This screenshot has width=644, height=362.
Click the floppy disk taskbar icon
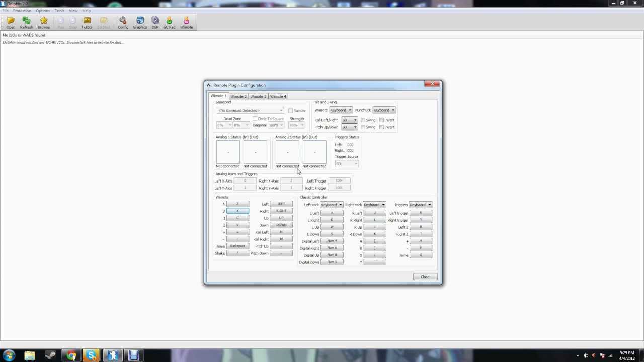133,356
